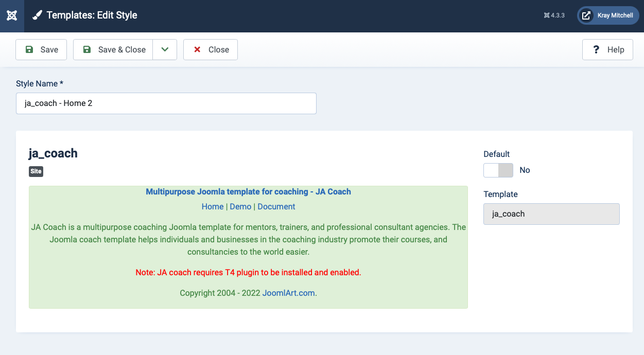
Task: Click the Multipurpose Joomla template title
Action: pos(248,192)
